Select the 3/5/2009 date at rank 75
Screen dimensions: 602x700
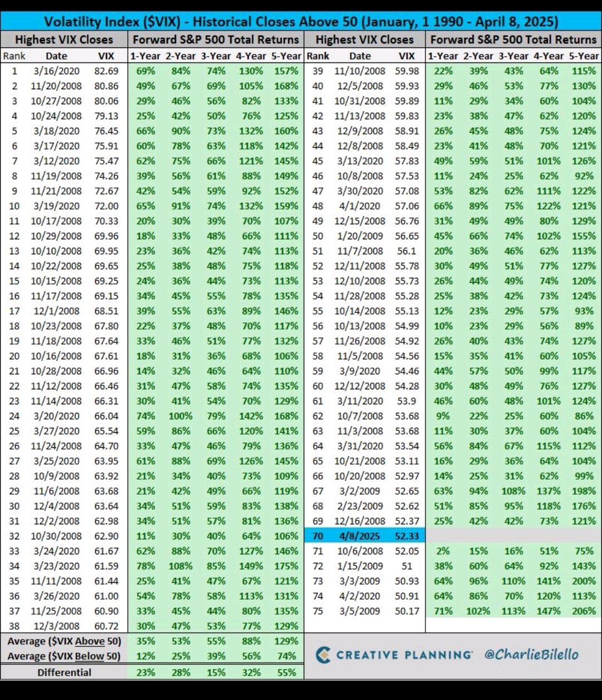pyautogui.click(x=360, y=611)
